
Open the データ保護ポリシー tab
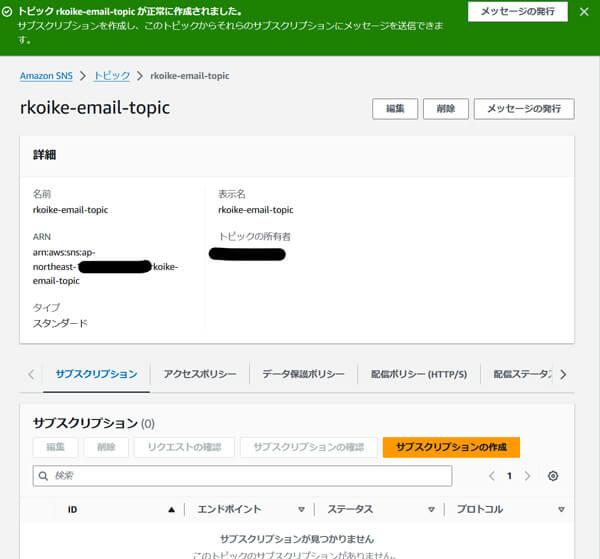pyautogui.click(x=303, y=374)
